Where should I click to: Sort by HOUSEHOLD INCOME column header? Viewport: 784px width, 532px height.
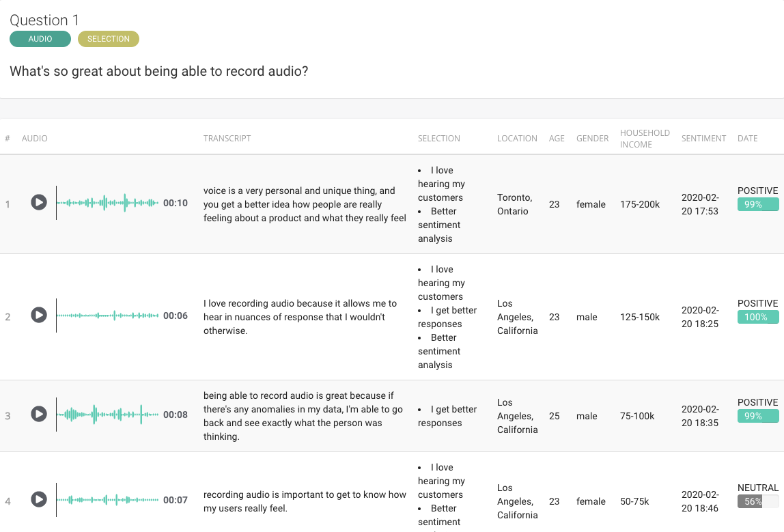644,139
